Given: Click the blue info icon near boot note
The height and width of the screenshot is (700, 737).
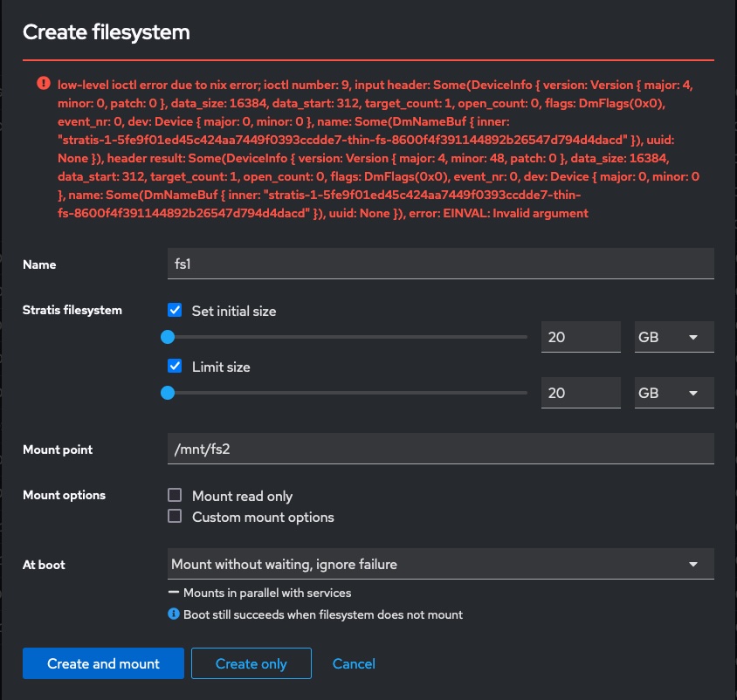Looking at the screenshot, I should tap(174, 614).
